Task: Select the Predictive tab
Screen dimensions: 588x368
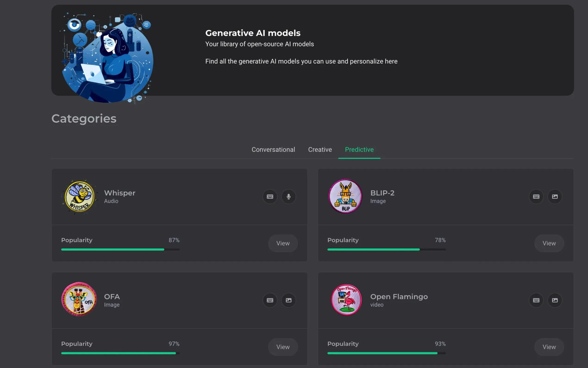Action: (x=359, y=149)
